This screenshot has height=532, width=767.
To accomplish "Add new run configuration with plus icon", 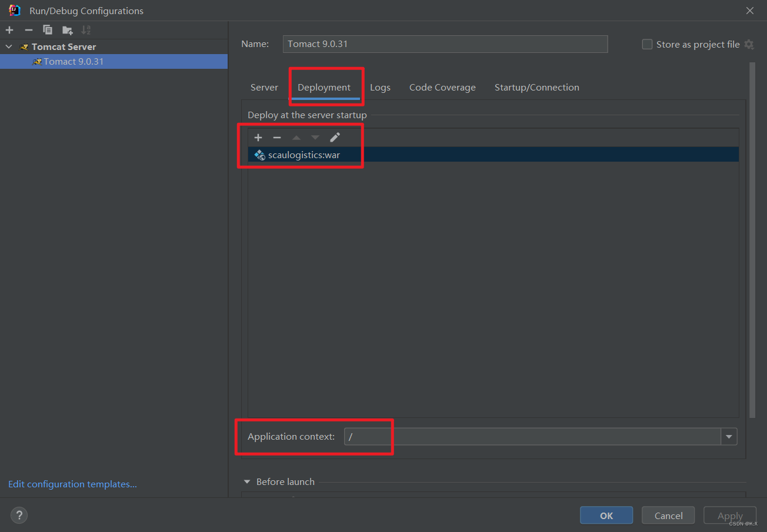I will (x=9, y=30).
